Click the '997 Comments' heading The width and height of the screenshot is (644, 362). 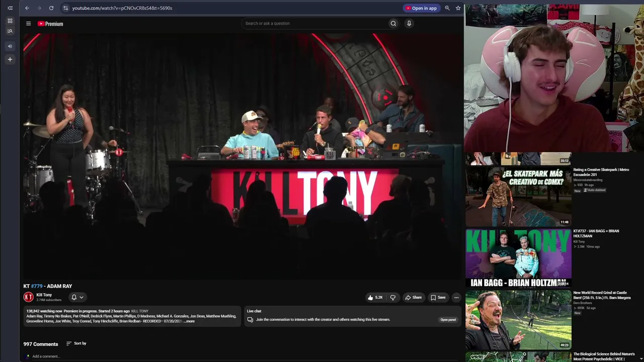tap(41, 344)
